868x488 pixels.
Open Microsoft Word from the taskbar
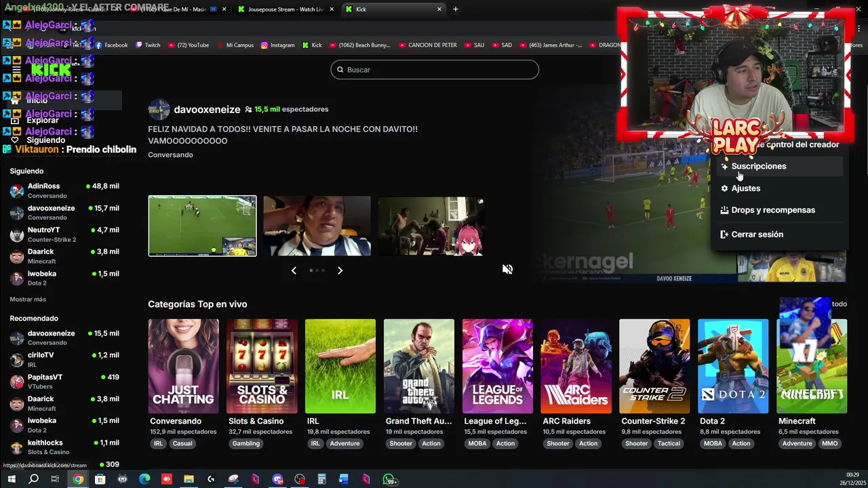344,479
